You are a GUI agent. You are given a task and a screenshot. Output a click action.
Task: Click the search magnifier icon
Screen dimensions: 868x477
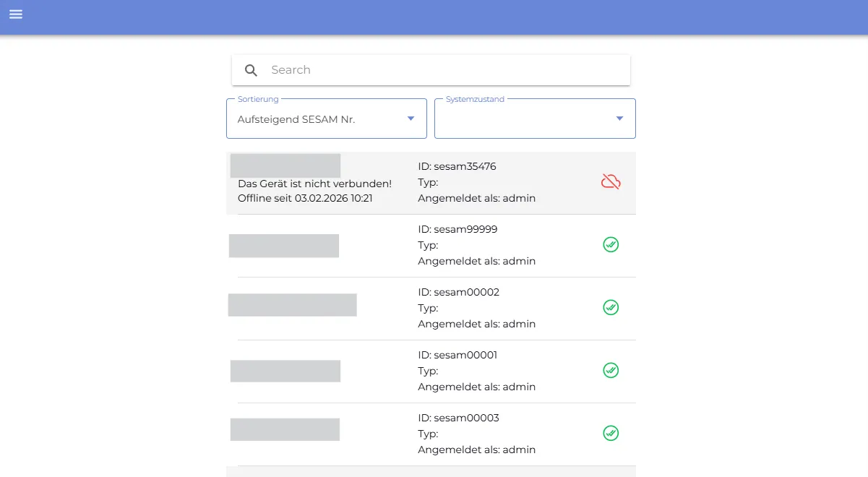click(x=251, y=70)
